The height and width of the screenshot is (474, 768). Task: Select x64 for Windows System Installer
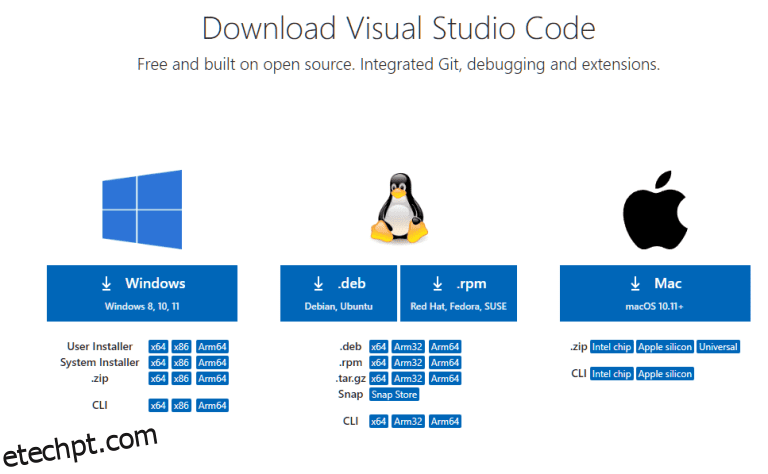(x=158, y=363)
